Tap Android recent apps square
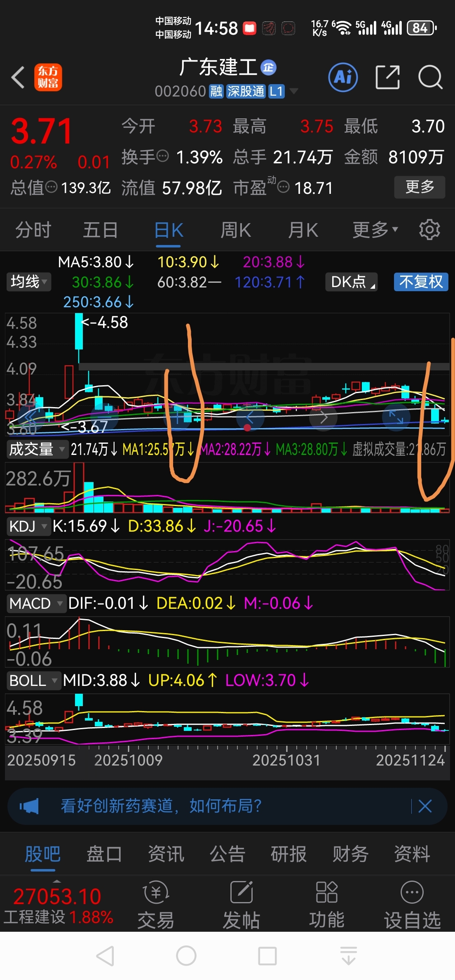 coord(267,956)
